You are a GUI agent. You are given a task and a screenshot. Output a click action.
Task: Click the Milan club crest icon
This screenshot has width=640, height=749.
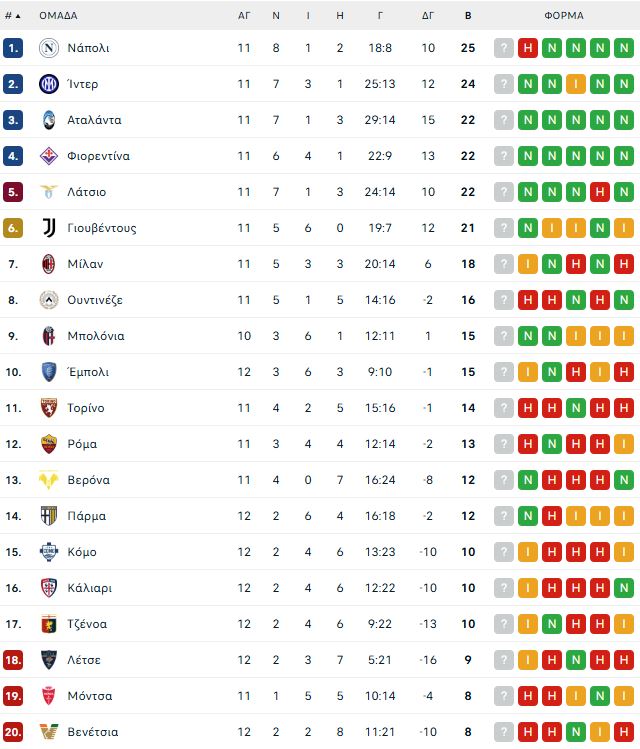tap(49, 264)
